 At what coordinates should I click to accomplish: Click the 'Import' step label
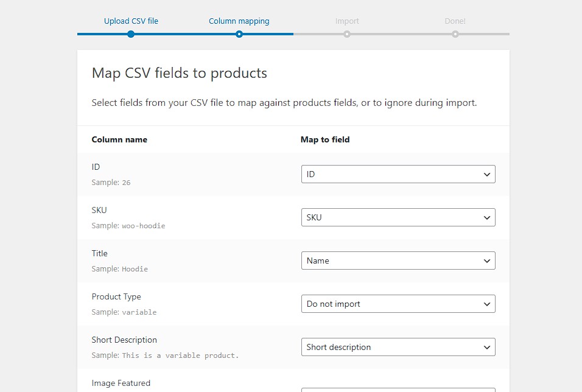[347, 21]
